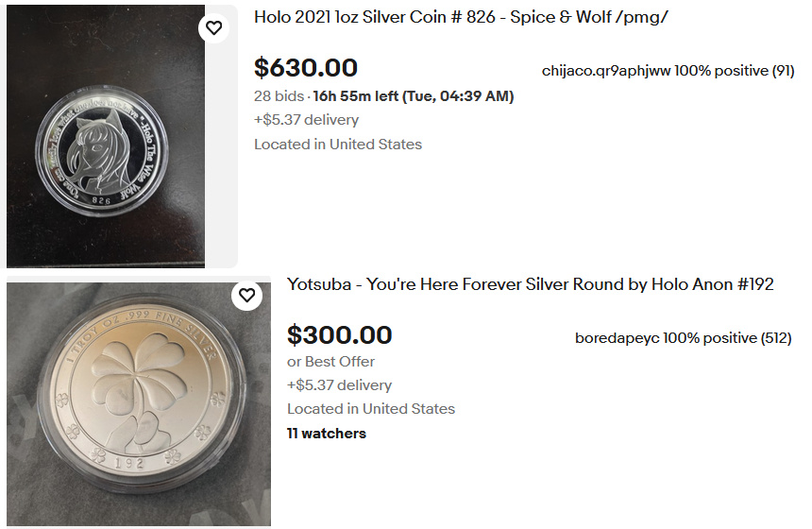812x529 pixels.
Task: Open the Yotsuba clover coin image
Action: click(x=138, y=402)
